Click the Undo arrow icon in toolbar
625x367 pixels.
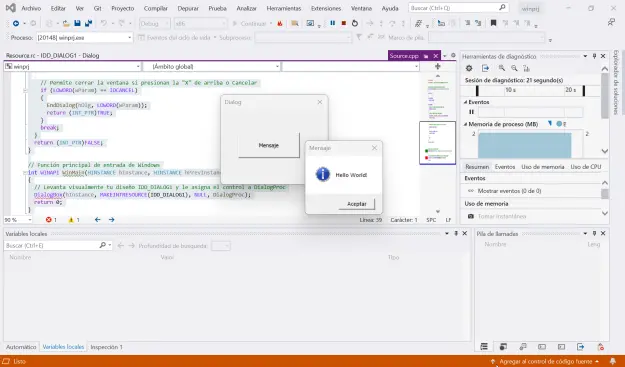point(104,24)
